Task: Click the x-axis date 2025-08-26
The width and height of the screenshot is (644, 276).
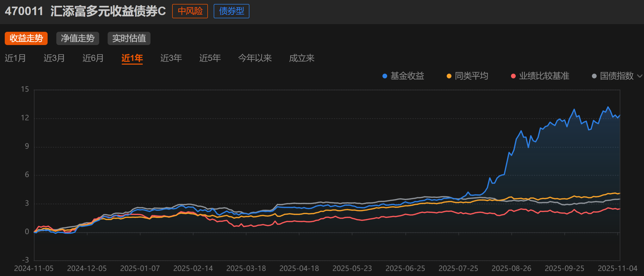Action: click(x=511, y=269)
